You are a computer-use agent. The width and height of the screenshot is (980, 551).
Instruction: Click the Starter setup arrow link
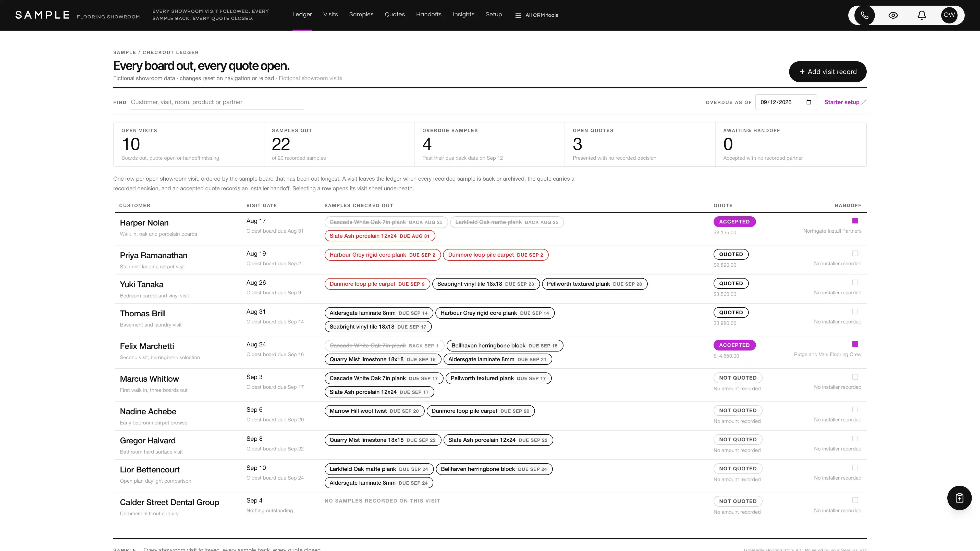click(x=845, y=102)
